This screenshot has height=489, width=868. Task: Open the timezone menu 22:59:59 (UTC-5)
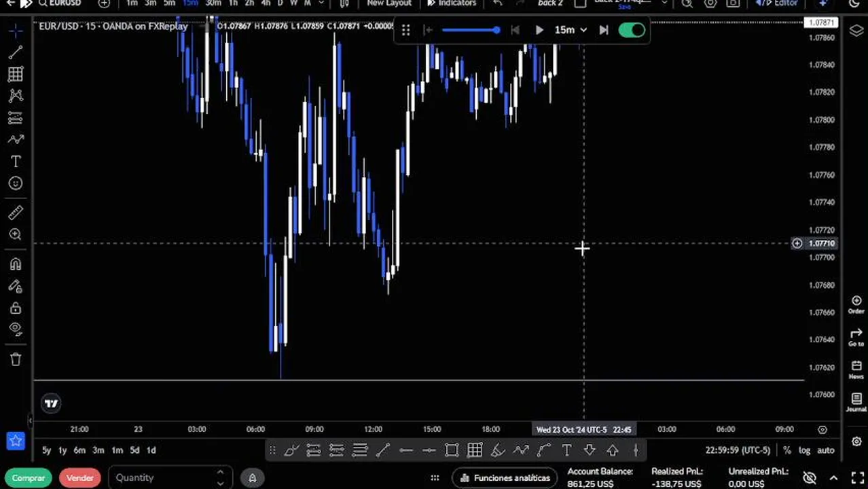(738, 450)
